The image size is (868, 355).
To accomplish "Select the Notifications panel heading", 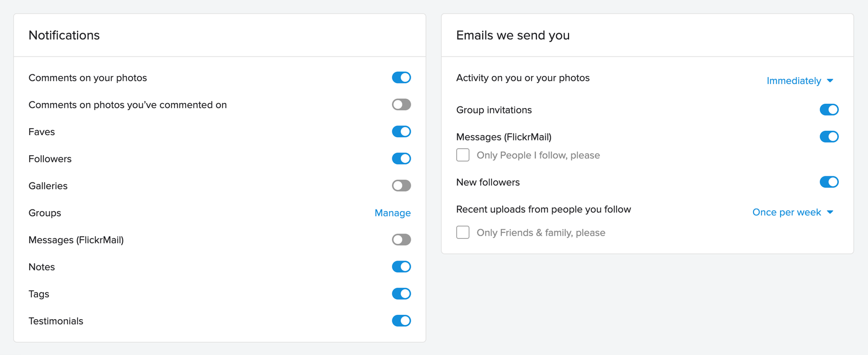I will click(64, 35).
